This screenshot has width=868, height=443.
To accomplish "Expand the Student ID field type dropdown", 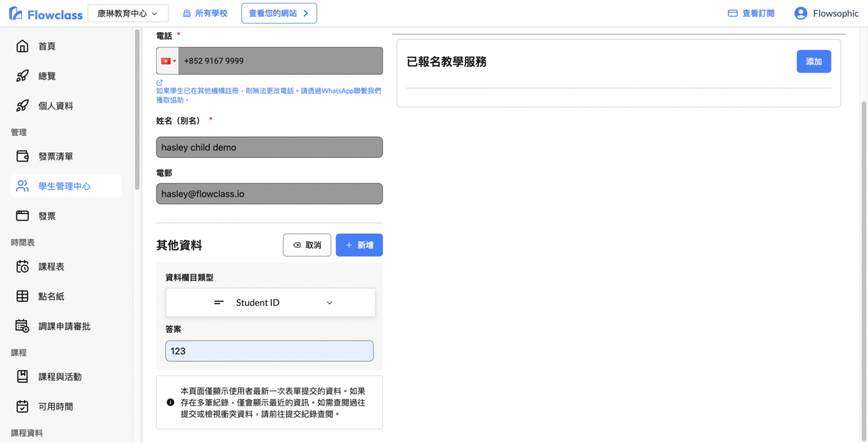I will point(270,303).
